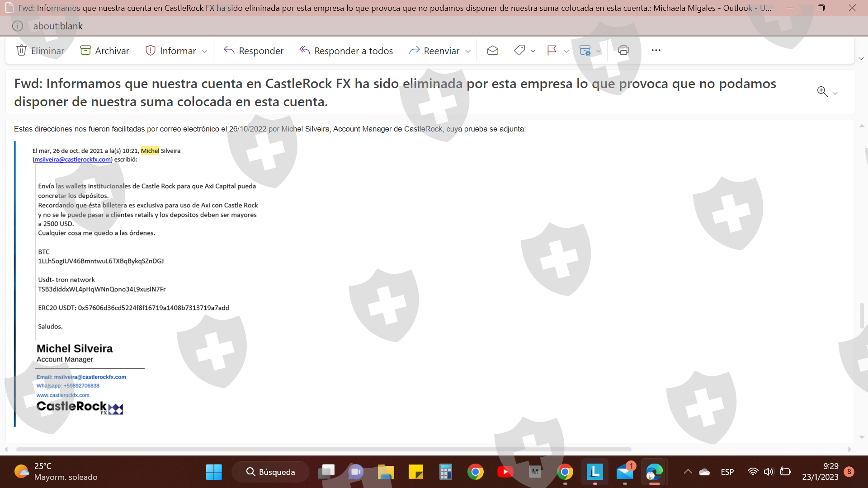Click Responder to reply
The width and height of the screenshot is (868, 488).
click(x=254, y=51)
